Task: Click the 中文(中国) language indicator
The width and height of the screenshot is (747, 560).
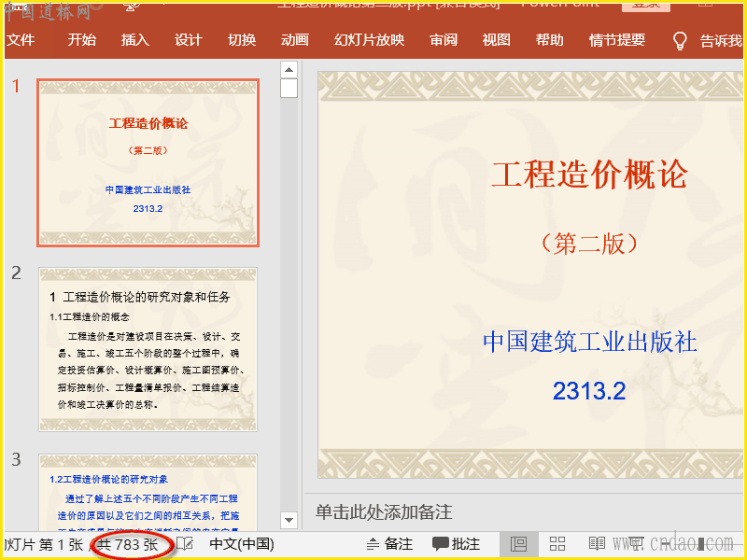Action: pos(242,544)
